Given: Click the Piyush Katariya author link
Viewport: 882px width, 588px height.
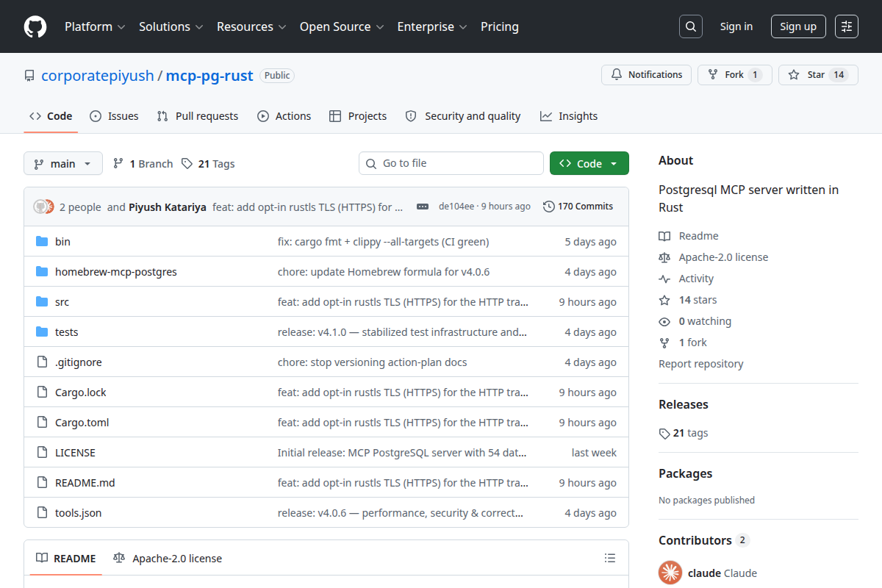Looking at the screenshot, I should (x=168, y=207).
